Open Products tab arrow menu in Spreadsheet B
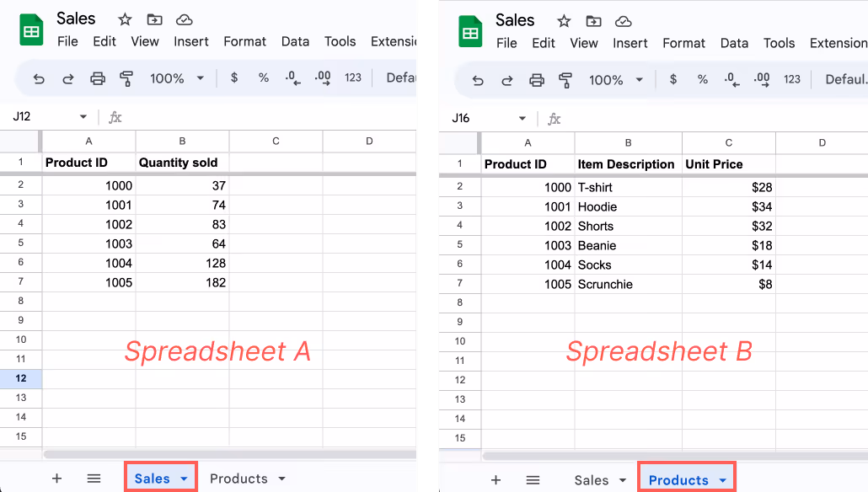The width and height of the screenshot is (868, 492). 723,480
